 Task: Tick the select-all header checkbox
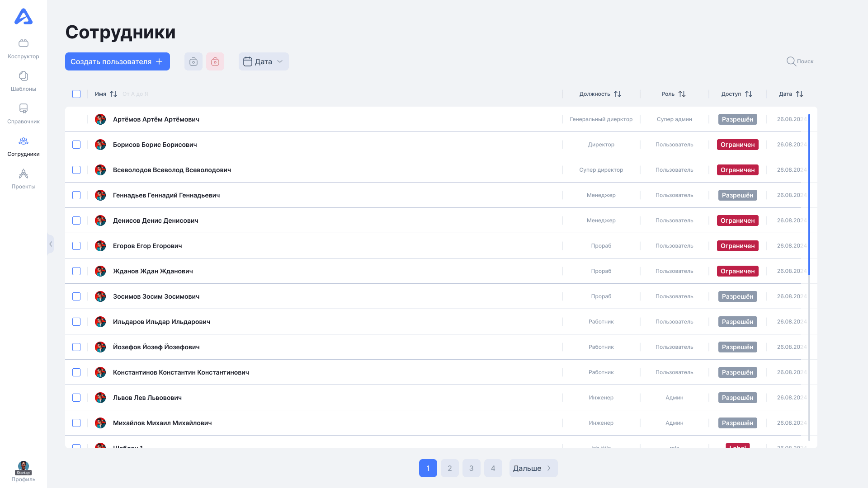(76, 94)
